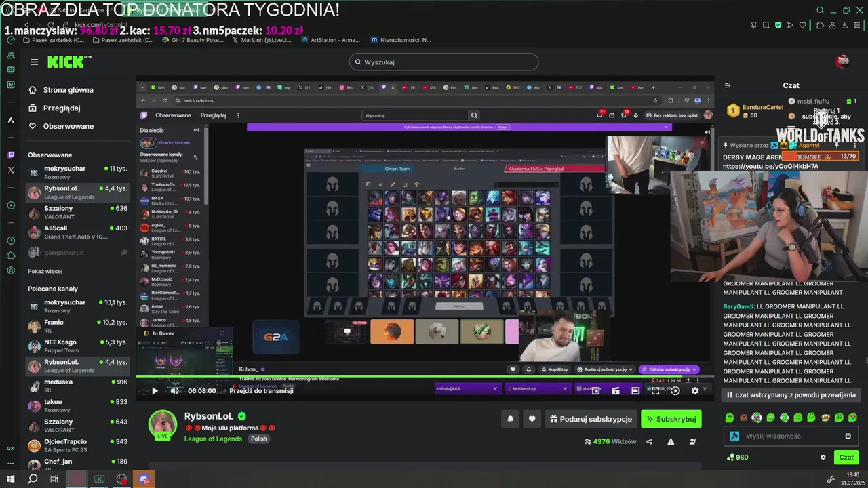Click 'czat wstrzymany z powodu przewijania' bar
The image size is (868, 488).
791,394
